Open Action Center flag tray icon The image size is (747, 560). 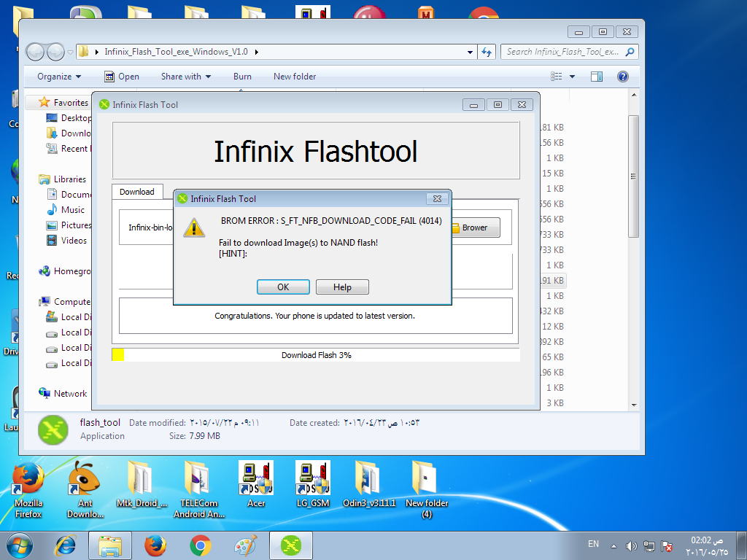tap(667, 546)
